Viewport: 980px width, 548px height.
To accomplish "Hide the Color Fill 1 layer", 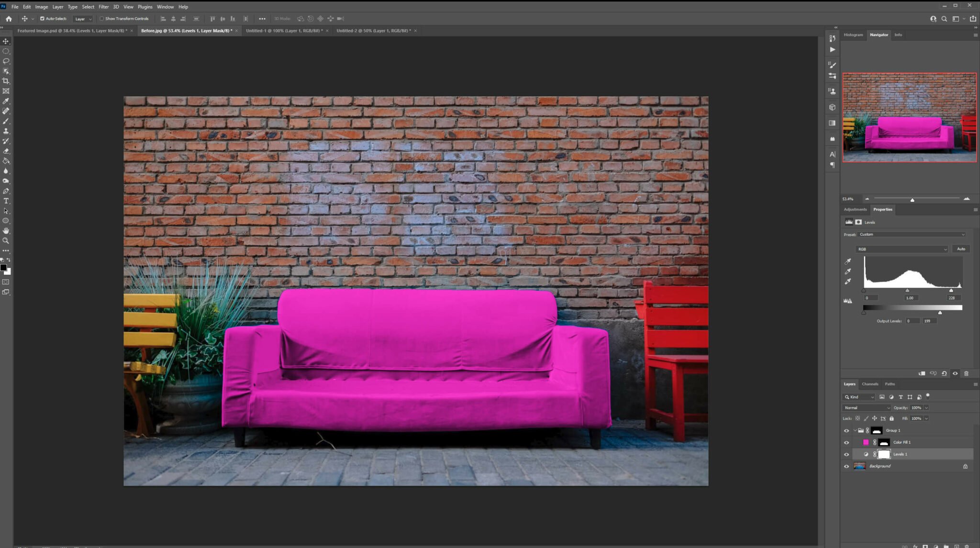I will (x=846, y=442).
